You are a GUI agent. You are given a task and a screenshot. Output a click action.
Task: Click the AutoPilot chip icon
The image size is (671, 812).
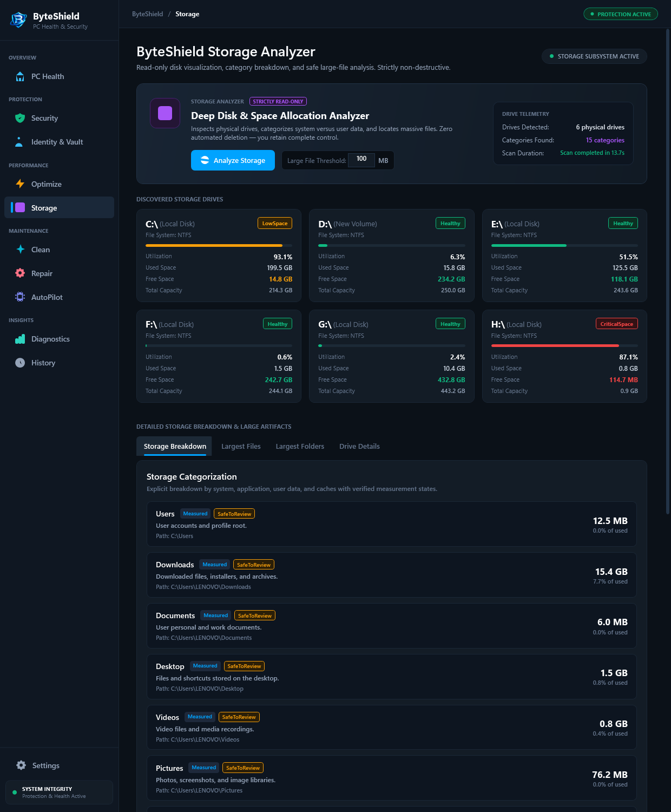(x=20, y=297)
